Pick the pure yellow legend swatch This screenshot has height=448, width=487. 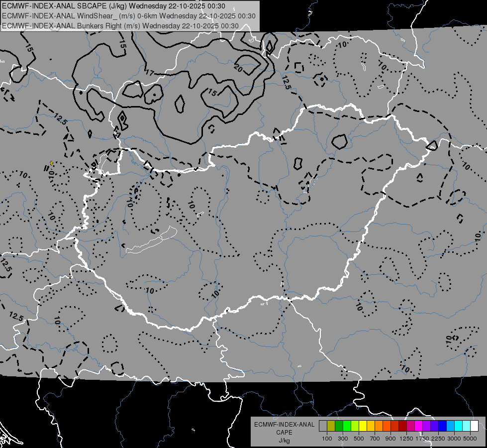click(x=363, y=426)
